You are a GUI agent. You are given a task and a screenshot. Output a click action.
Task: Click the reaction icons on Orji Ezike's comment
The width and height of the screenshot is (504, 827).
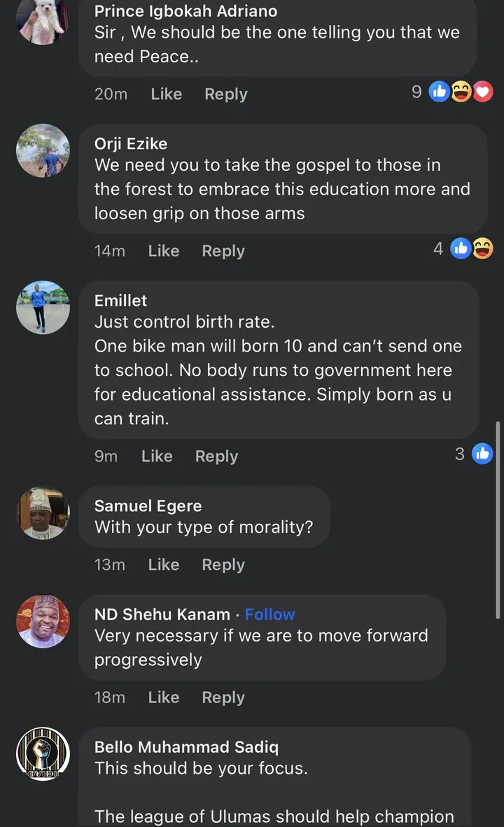(471, 249)
